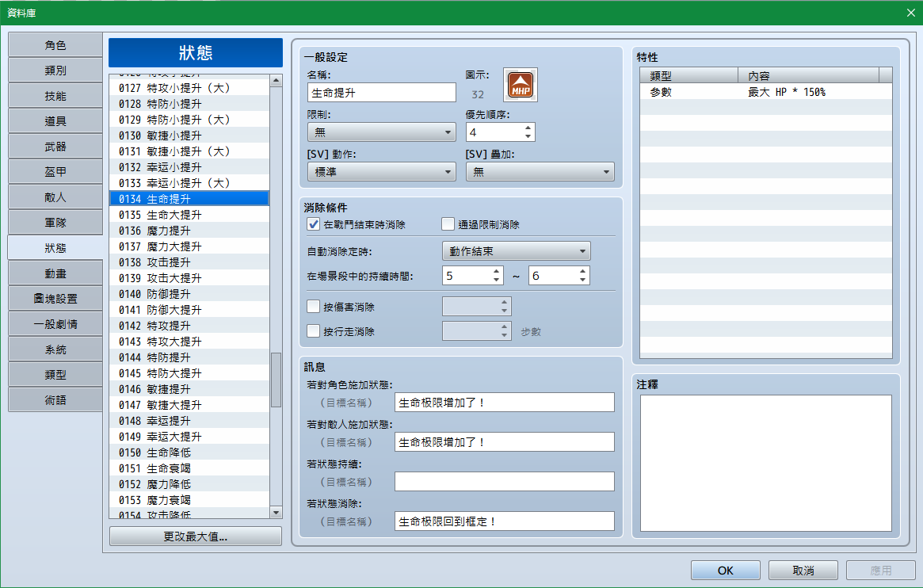Switch to the 技能 tab
923x588 pixels.
point(55,96)
